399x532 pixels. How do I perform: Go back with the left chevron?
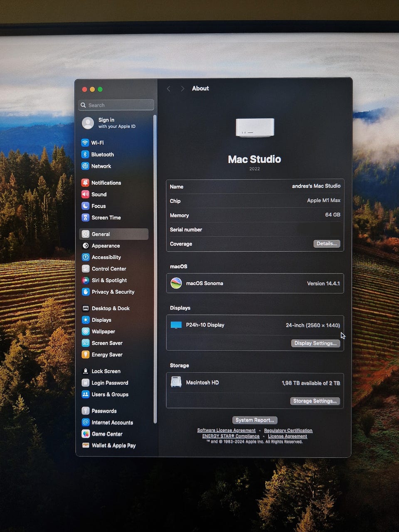pos(169,89)
